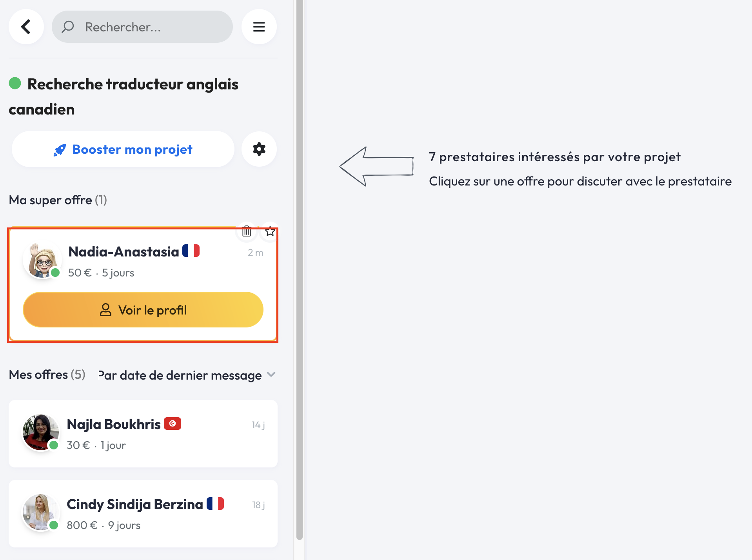Viewport: 752px width, 560px height.
Task: Click the vertical scrollbar of offers panel
Action: pyautogui.click(x=300, y=275)
